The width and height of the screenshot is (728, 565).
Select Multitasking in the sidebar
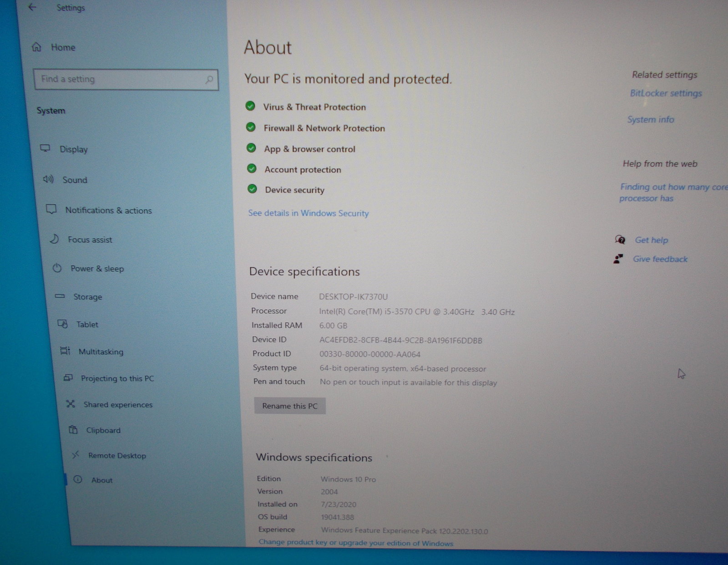coord(101,351)
